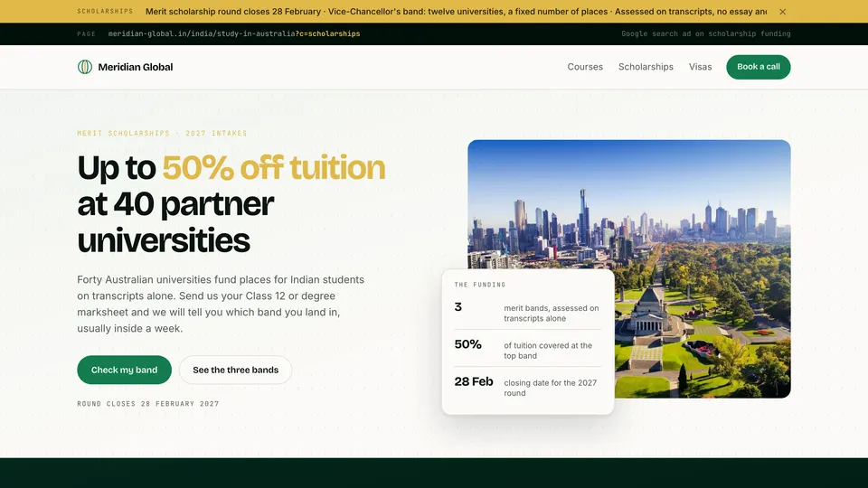Dismiss the scholarship announcement banner
The width and height of the screenshot is (868, 488).
(782, 12)
